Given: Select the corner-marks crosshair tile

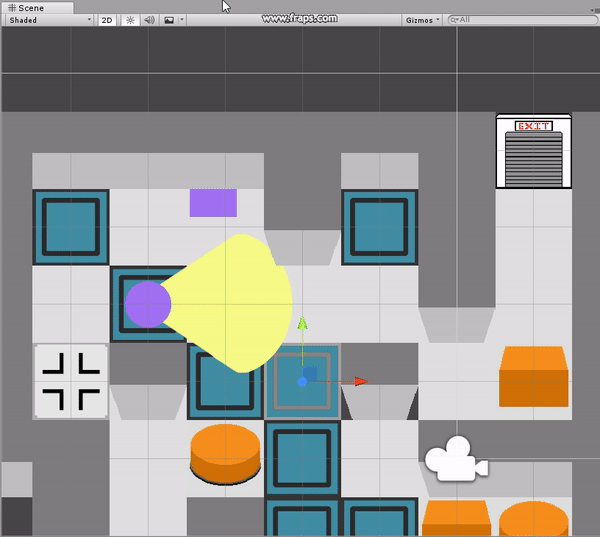Looking at the screenshot, I should click(71, 381).
